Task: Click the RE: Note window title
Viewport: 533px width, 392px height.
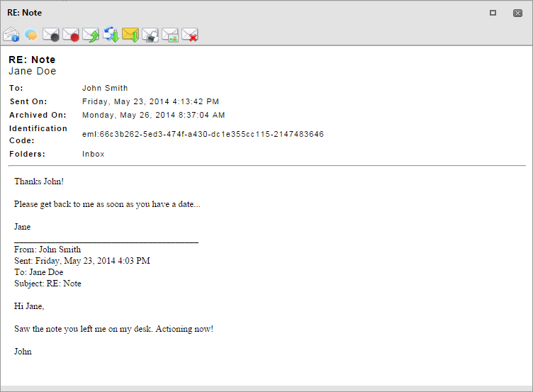Action: pyautogui.click(x=25, y=13)
